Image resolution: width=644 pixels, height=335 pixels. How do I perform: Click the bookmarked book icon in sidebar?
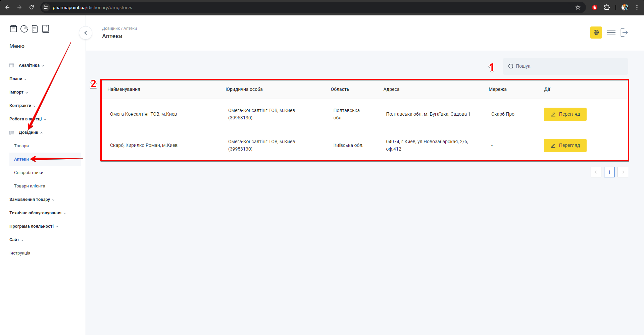46,29
